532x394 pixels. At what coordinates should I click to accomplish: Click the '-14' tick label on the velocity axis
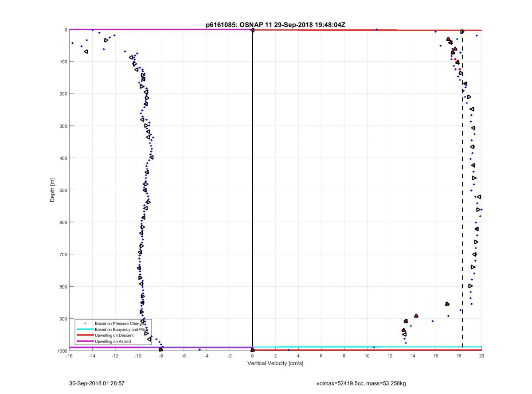pyautogui.click(x=92, y=355)
